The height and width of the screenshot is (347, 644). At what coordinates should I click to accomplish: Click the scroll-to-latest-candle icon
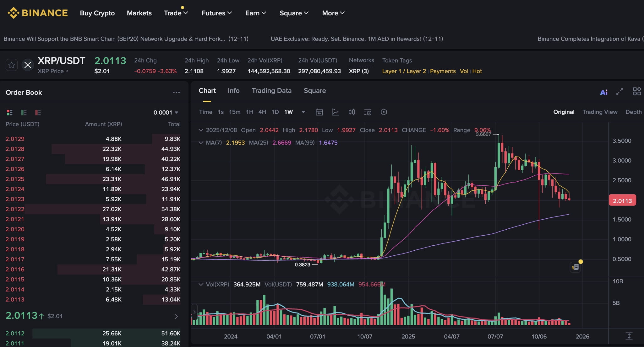pos(629,336)
